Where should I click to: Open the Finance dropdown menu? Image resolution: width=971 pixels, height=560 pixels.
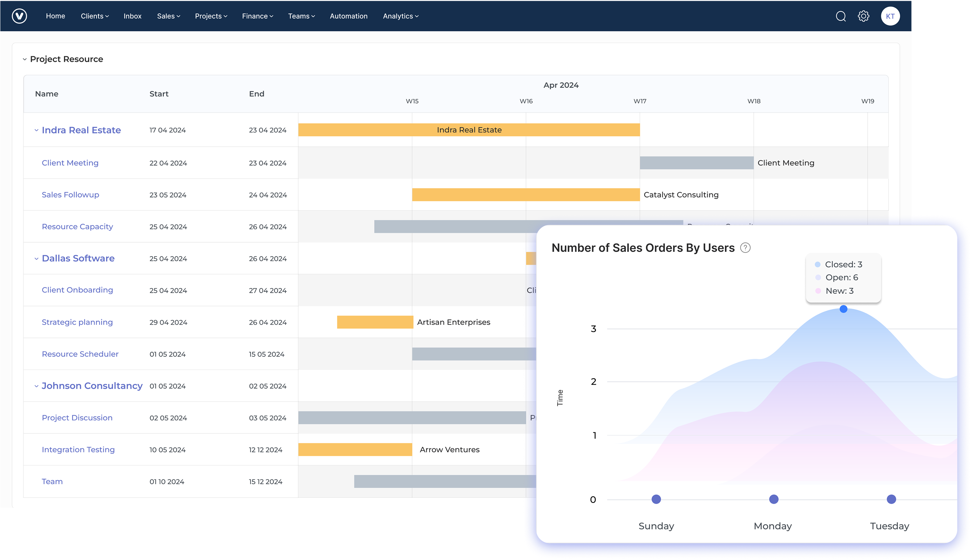tap(258, 16)
